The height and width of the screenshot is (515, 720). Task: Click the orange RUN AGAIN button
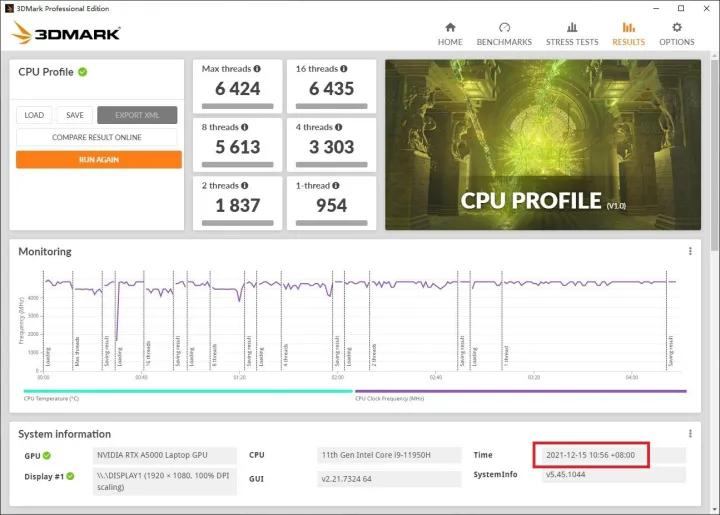(x=99, y=160)
